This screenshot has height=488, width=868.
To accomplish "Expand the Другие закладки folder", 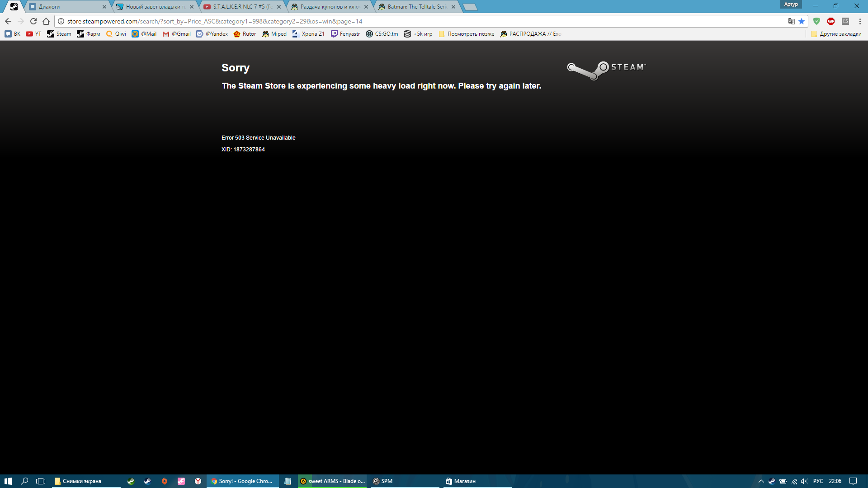I will point(836,34).
